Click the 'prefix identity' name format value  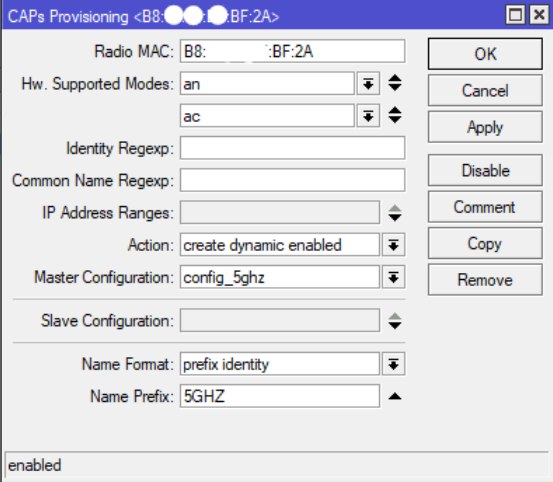pyautogui.click(x=280, y=364)
